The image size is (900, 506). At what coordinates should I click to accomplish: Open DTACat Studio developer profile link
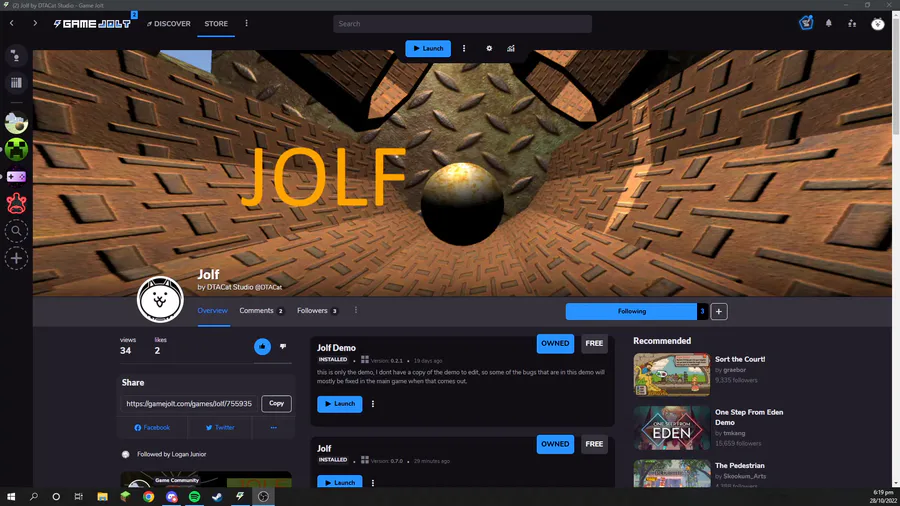240,287
